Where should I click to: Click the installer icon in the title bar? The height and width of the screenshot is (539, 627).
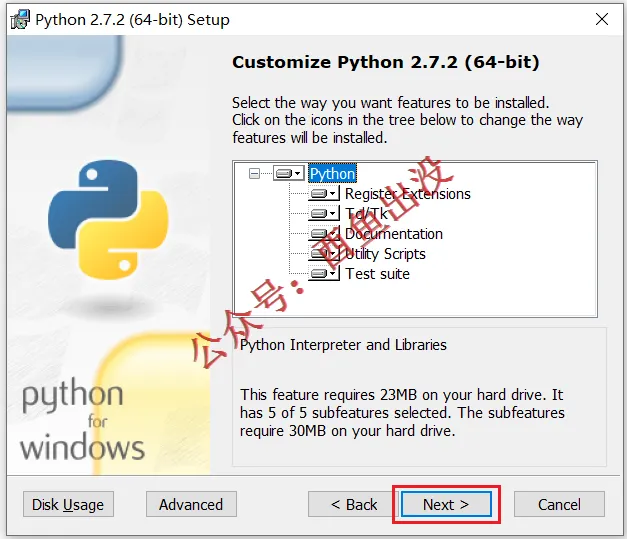20,19
